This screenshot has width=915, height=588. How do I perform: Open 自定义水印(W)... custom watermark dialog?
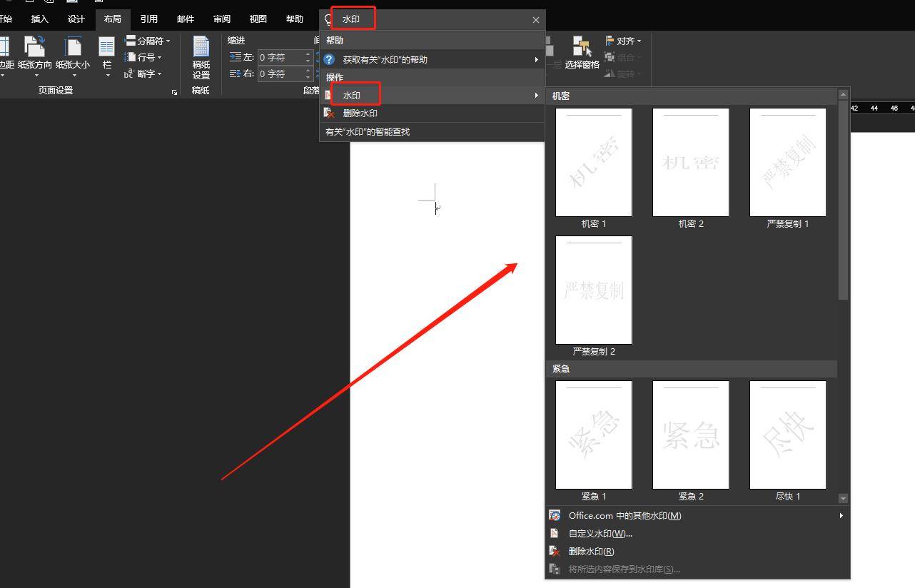[x=697, y=533]
